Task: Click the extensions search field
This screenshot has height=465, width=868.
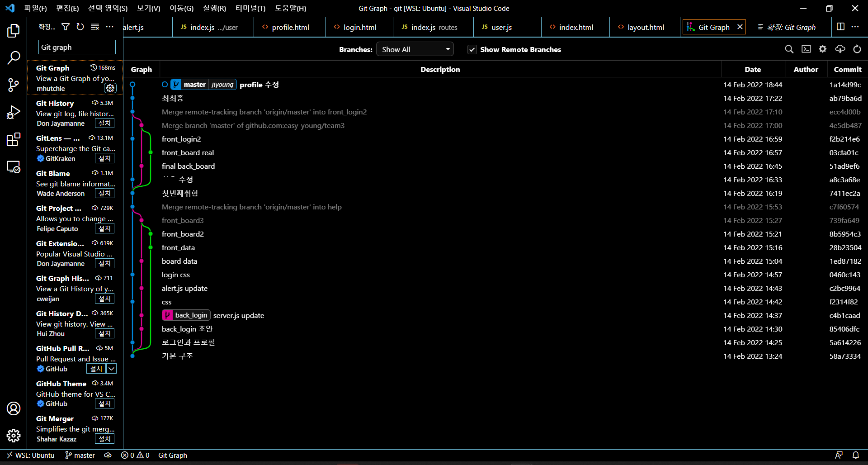Action: [77, 47]
